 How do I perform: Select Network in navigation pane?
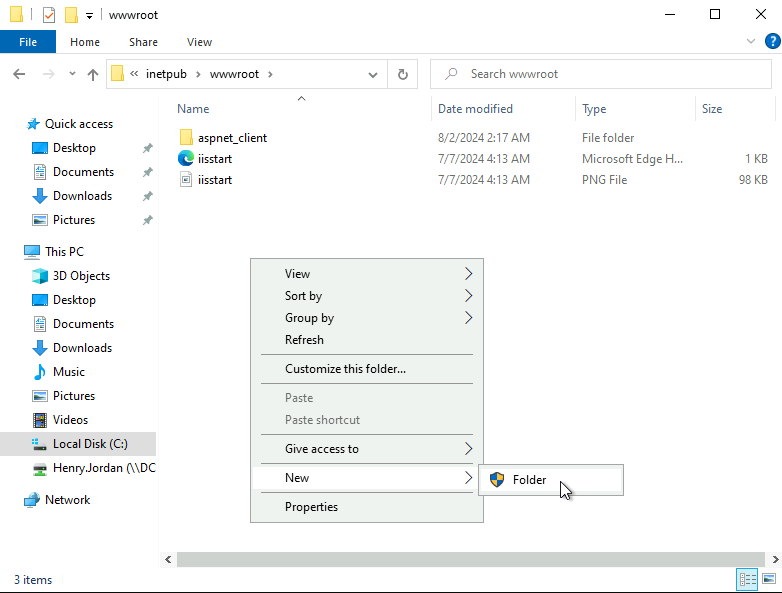tap(67, 500)
